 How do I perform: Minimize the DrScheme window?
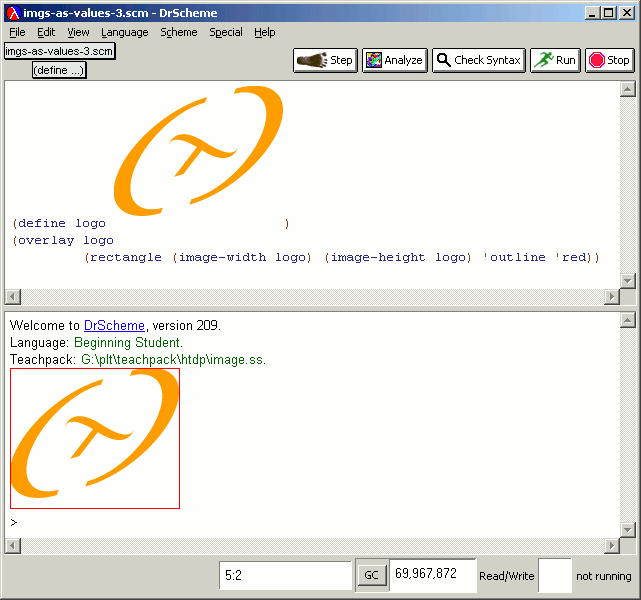pos(592,13)
